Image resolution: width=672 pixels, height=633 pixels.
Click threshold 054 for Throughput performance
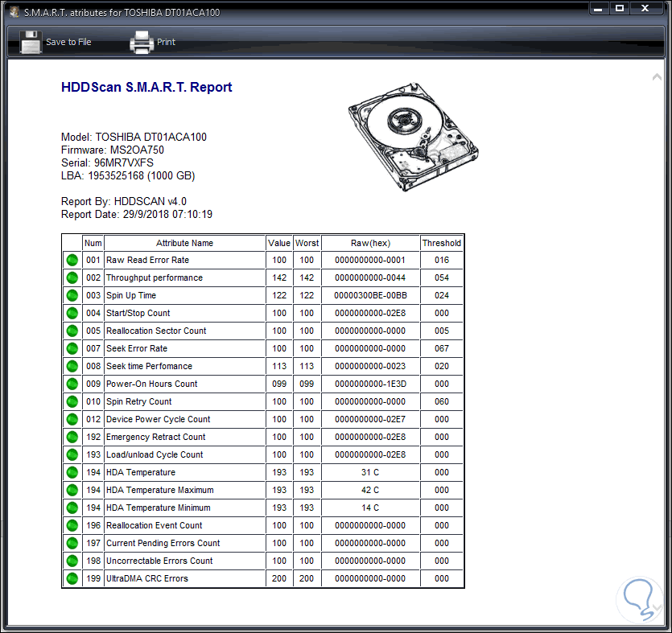coord(442,277)
